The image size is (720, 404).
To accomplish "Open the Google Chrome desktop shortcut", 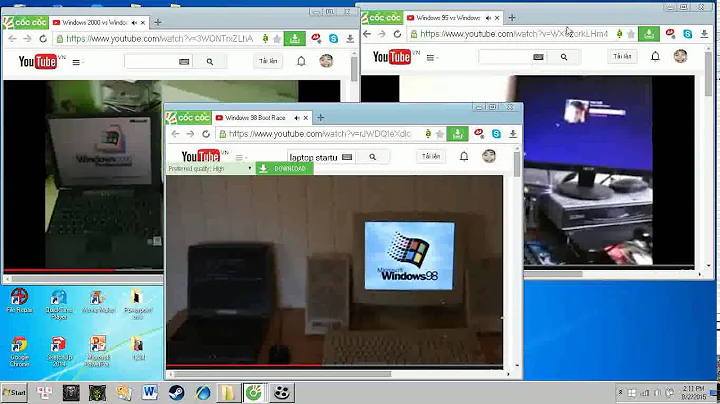I will pos(19,351).
